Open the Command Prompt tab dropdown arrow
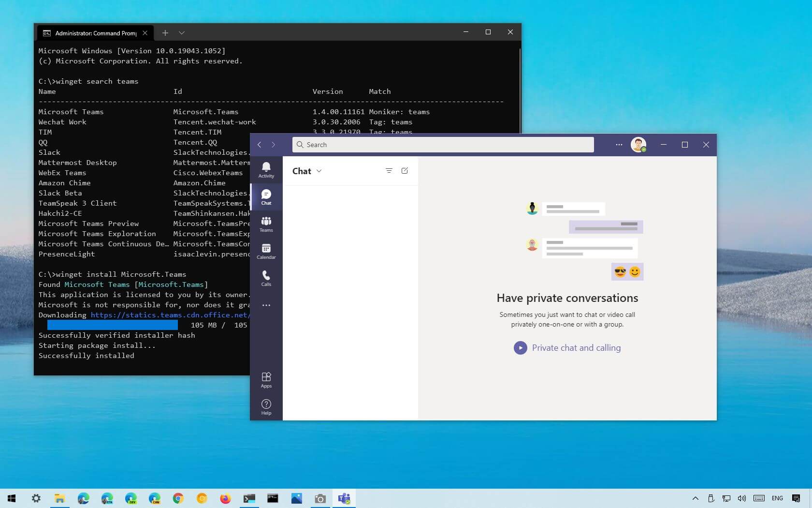The width and height of the screenshot is (812, 508). (x=182, y=33)
